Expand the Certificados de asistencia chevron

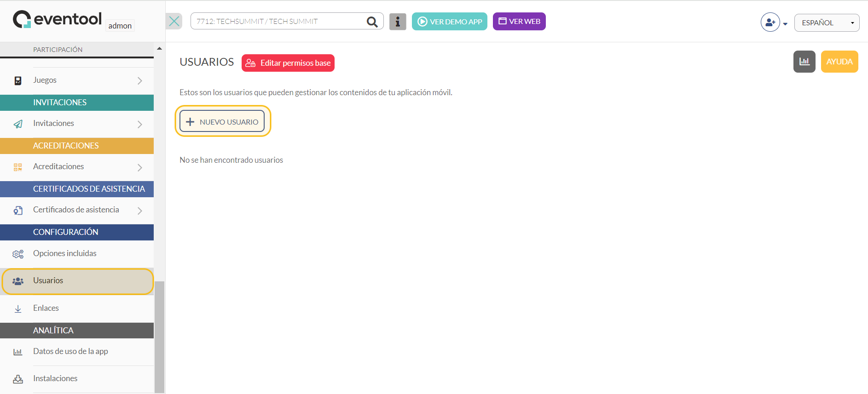coord(140,211)
